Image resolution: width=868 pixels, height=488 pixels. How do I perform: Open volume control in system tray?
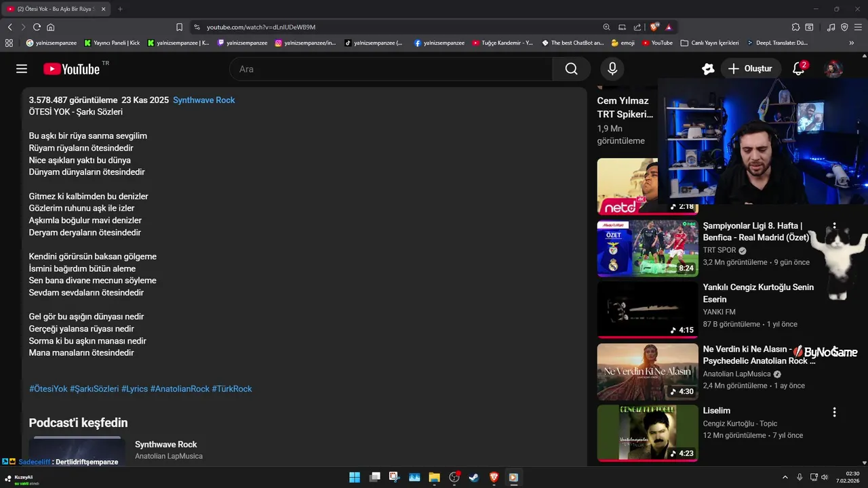coord(825,477)
